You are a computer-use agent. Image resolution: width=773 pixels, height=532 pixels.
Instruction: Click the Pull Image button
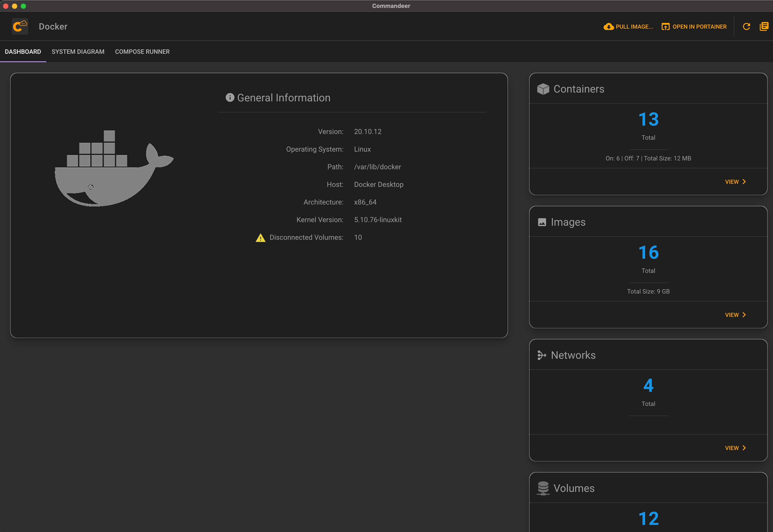[628, 27]
